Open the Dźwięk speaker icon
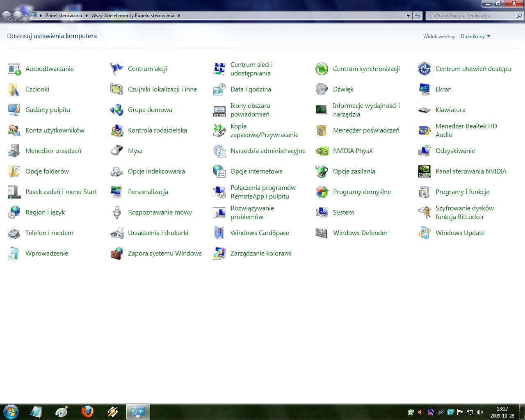 tap(322, 89)
